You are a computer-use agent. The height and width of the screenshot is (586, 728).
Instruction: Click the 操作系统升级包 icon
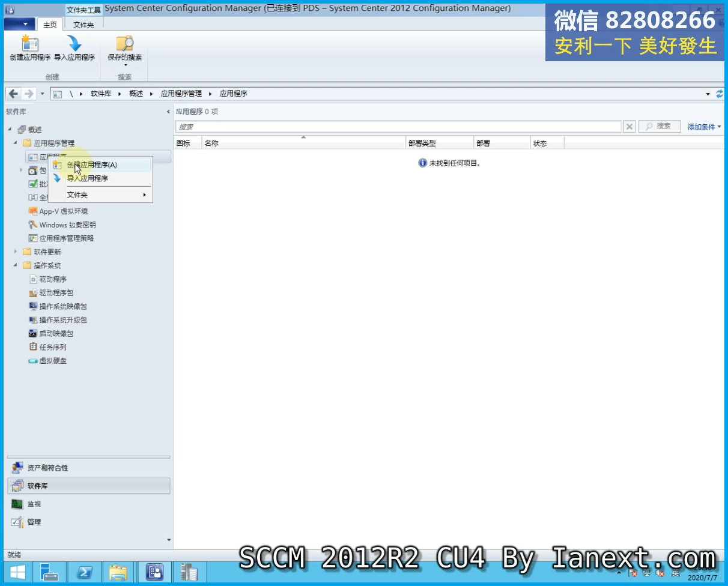pyautogui.click(x=34, y=320)
